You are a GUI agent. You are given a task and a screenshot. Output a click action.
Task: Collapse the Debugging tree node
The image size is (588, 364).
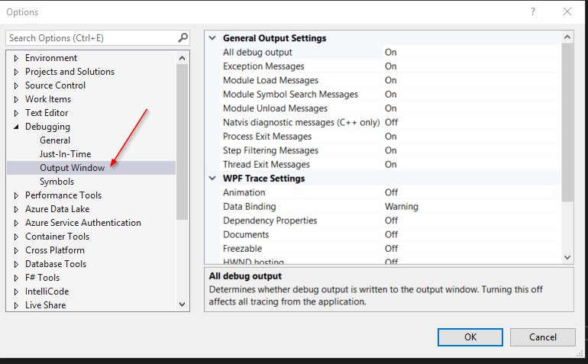click(16, 127)
